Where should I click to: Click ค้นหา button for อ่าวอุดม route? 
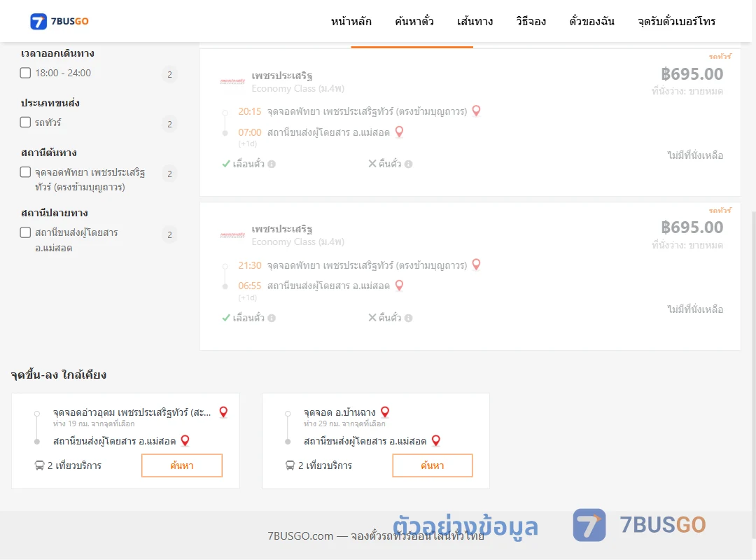pyautogui.click(x=182, y=465)
